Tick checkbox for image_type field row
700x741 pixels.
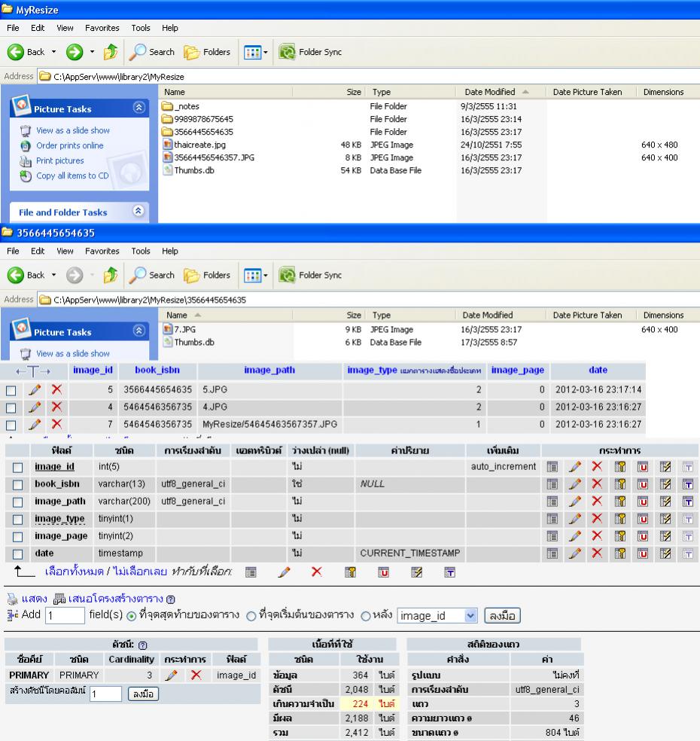pos(18,519)
